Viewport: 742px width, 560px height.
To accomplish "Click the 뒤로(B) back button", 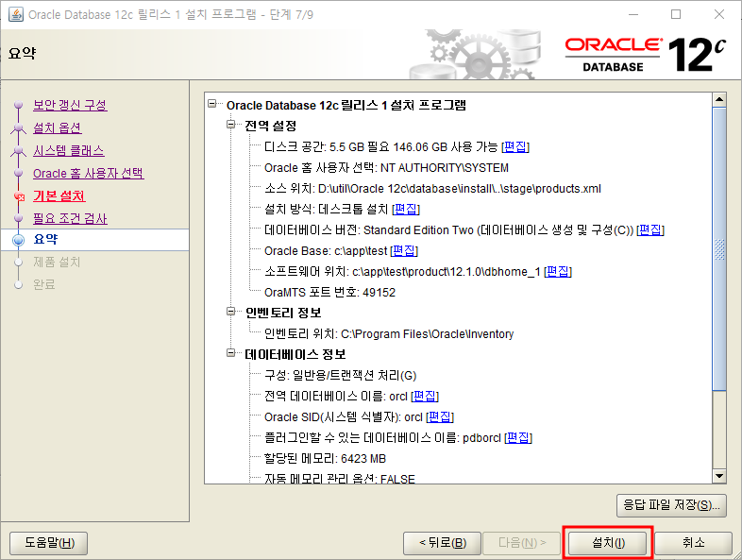I will point(442,543).
